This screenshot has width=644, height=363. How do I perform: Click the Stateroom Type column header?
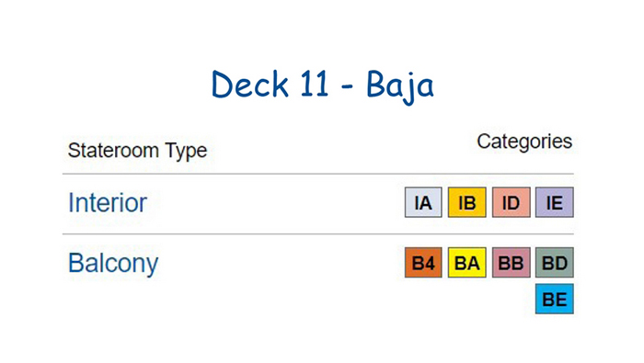(137, 151)
